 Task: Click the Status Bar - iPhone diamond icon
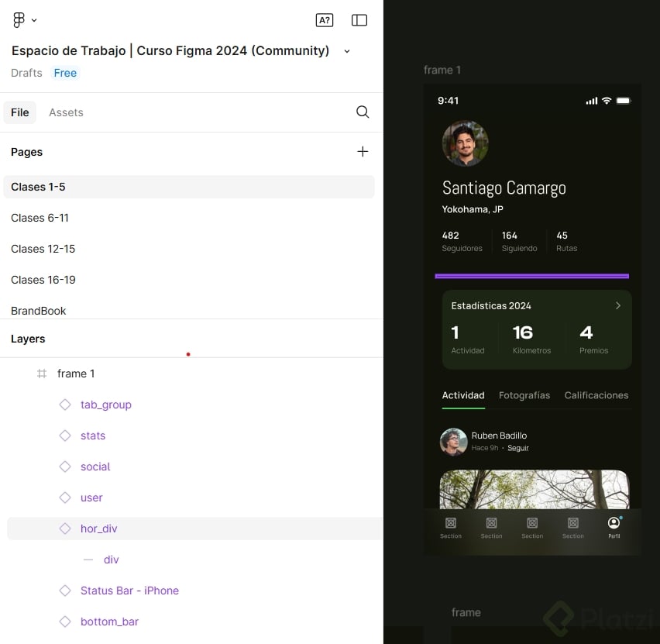[65, 591]
